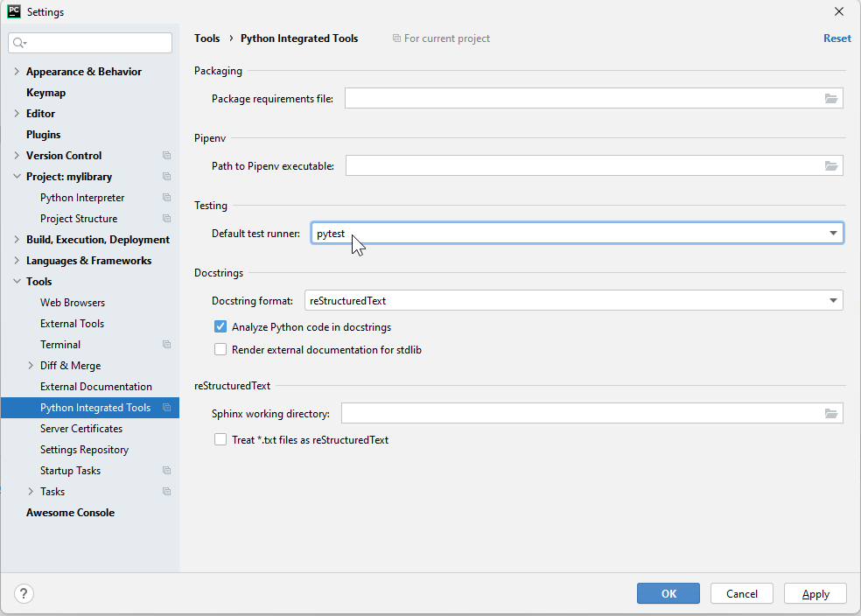
Task: Check Treat *.txt files as reStructuredText
Action: point(220,440)
